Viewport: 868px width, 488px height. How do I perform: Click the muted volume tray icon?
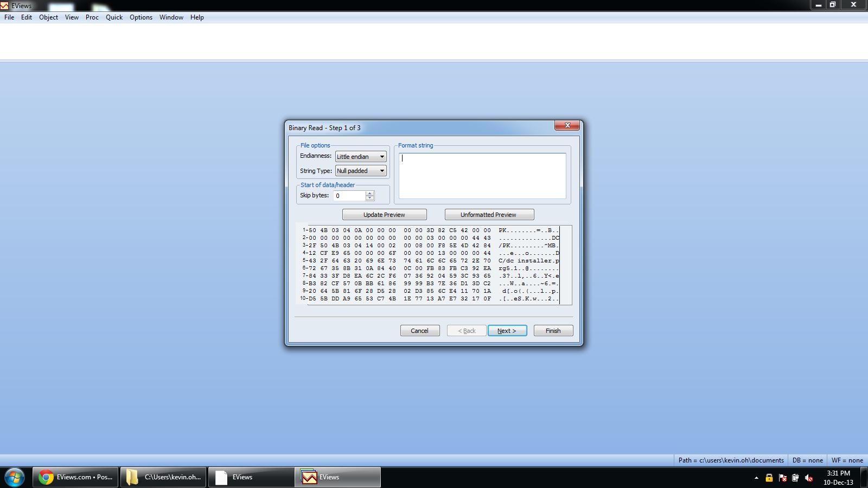click(x=809, y=478)
